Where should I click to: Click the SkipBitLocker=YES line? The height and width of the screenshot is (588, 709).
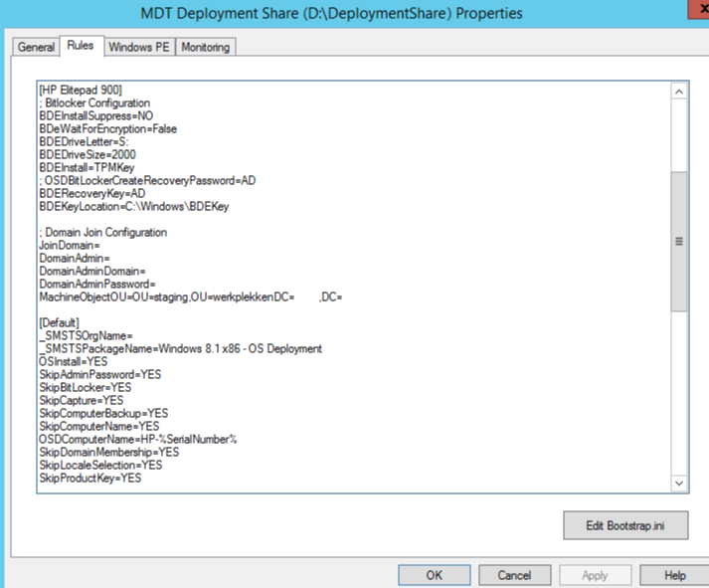click(85, 387)
